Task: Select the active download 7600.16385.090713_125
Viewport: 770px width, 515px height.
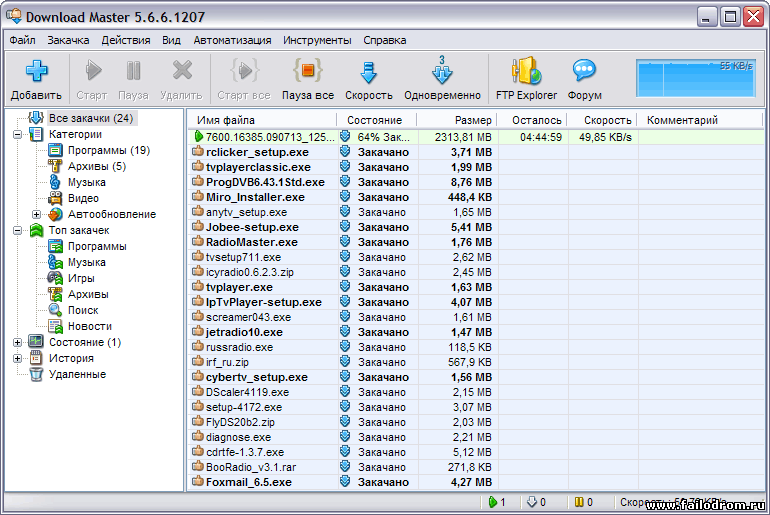Action: point(476,137)
